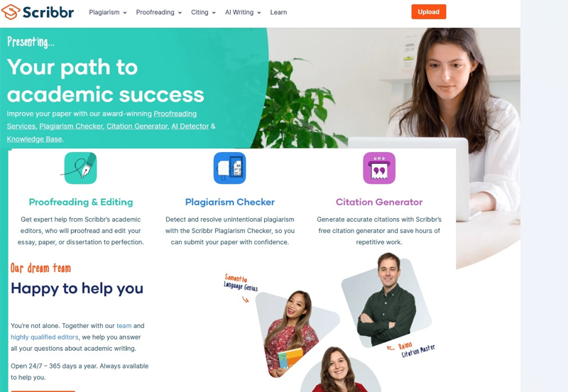Open the Learn menu item

278,12
